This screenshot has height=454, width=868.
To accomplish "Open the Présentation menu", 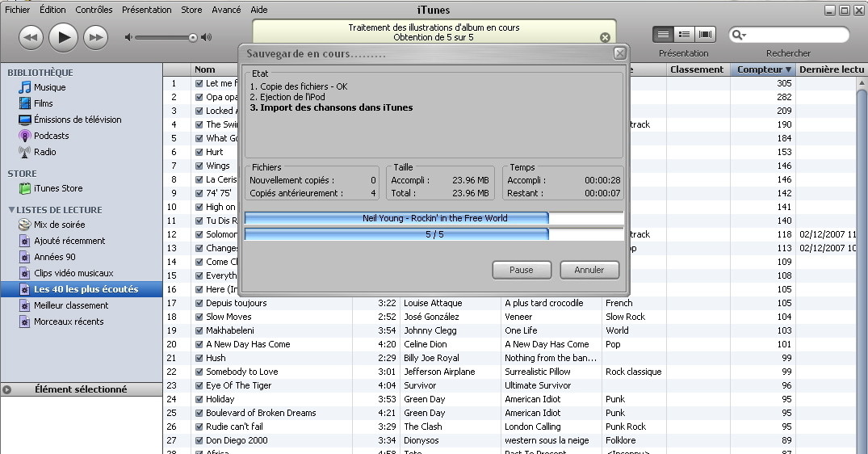I will coord(147,10).
